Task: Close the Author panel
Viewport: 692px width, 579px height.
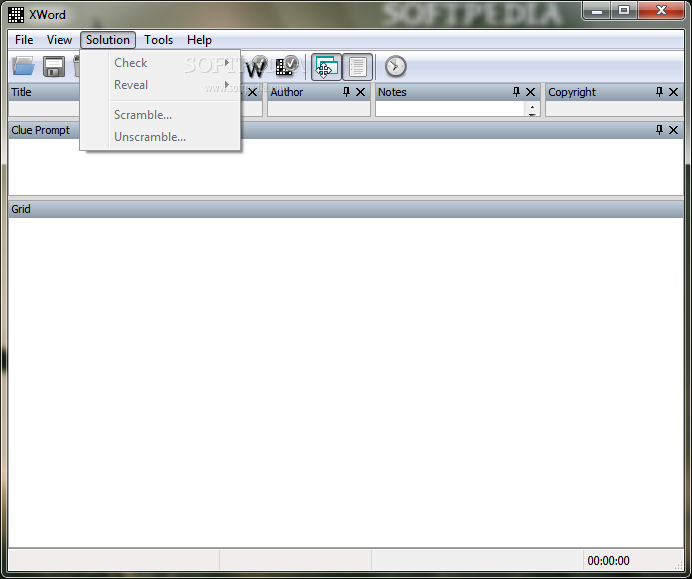Action: coord(361,92)
